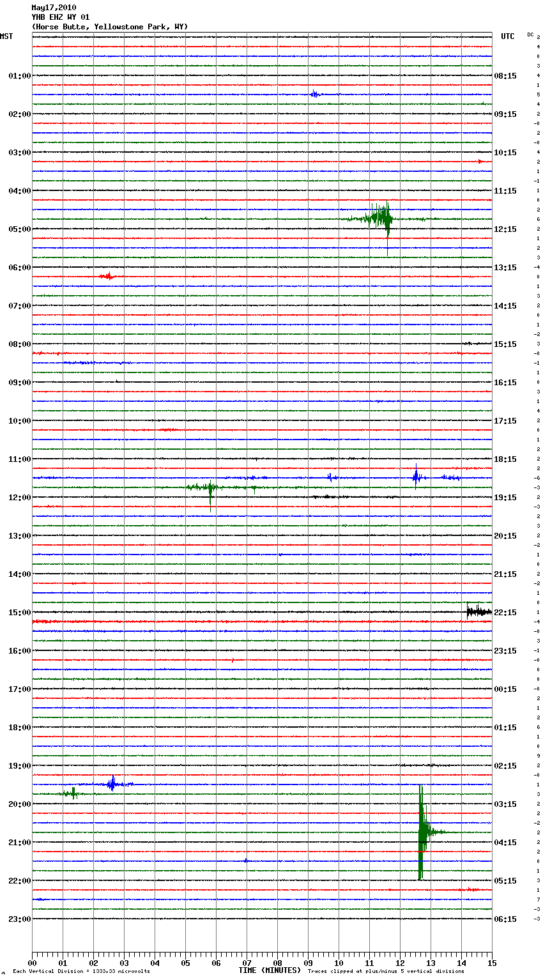Click the 09:15 UTC time label

[505, 114]
